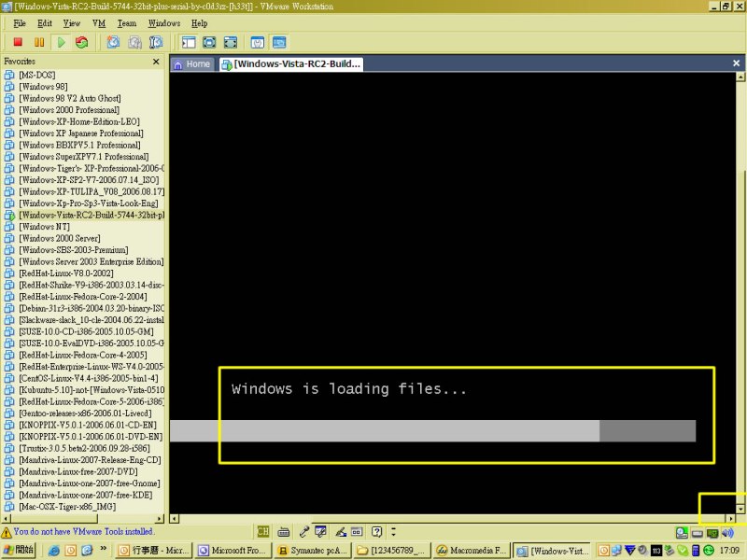
Task: Expand the hidden quick launch chevron
Action: (x=103, y=549)
